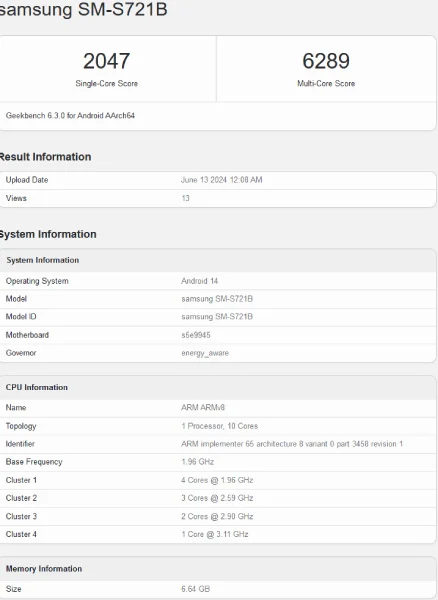438x600 pixels.
Task: Click the large System Information section heading
Action: click(x=48, y=234)
